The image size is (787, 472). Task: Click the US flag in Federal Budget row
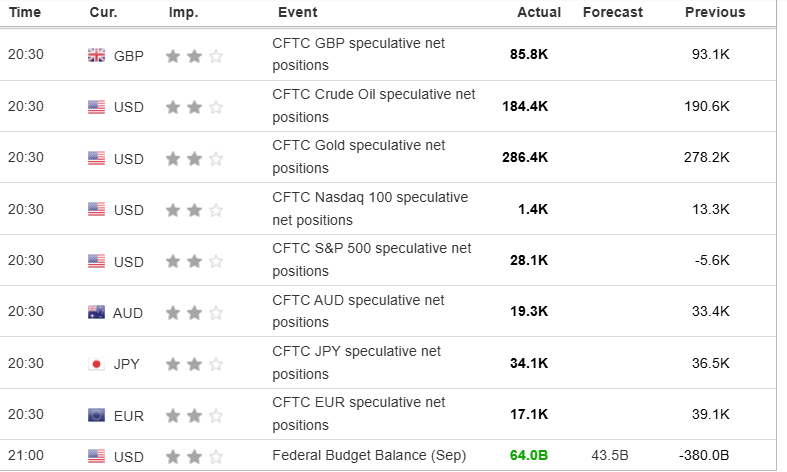click(96, 457)
